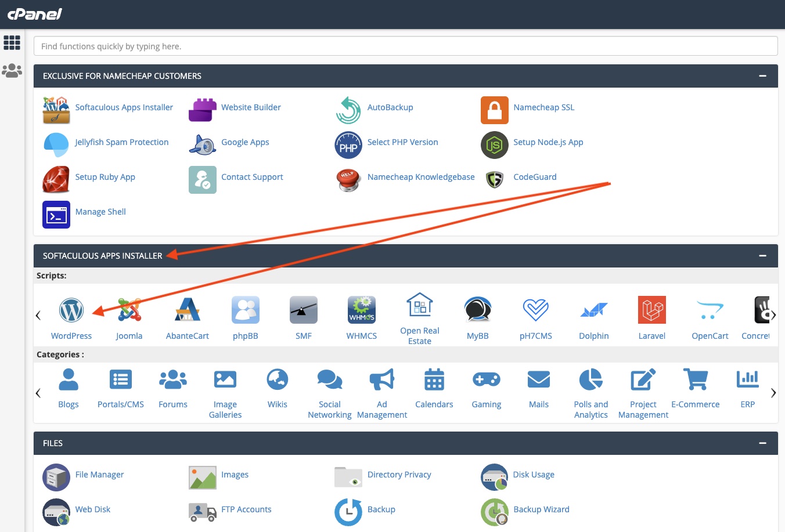Focus the Find functions quickly search box
The width and height of the screenshot is (785, 532).
click(x=406, y=46)
